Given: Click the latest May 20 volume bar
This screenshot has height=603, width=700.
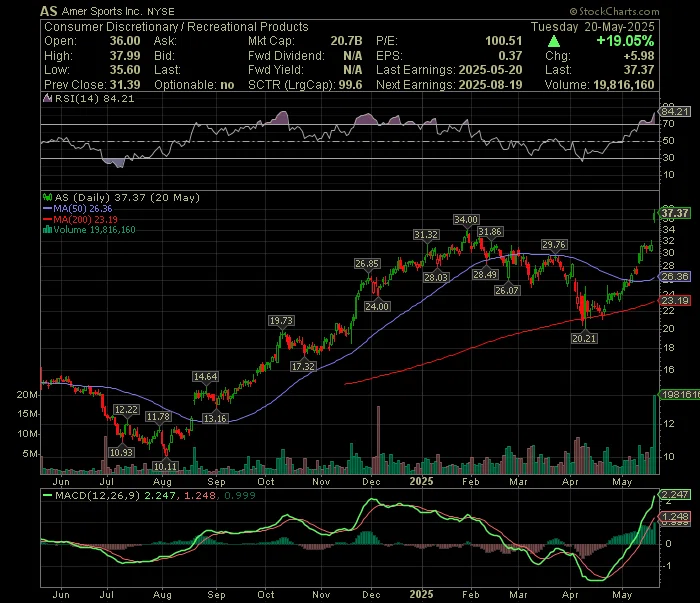Looking at the screenshot, I should (655, 434).
